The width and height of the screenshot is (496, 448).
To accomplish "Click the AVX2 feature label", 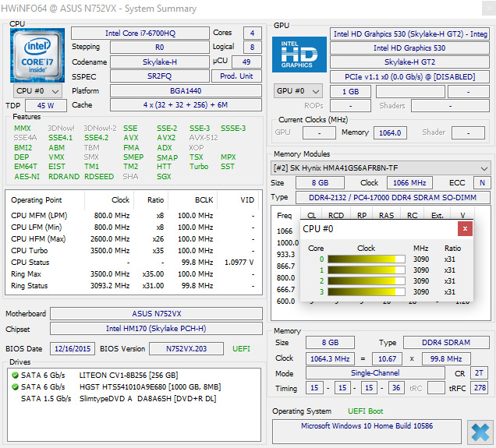I will point(166,138).
